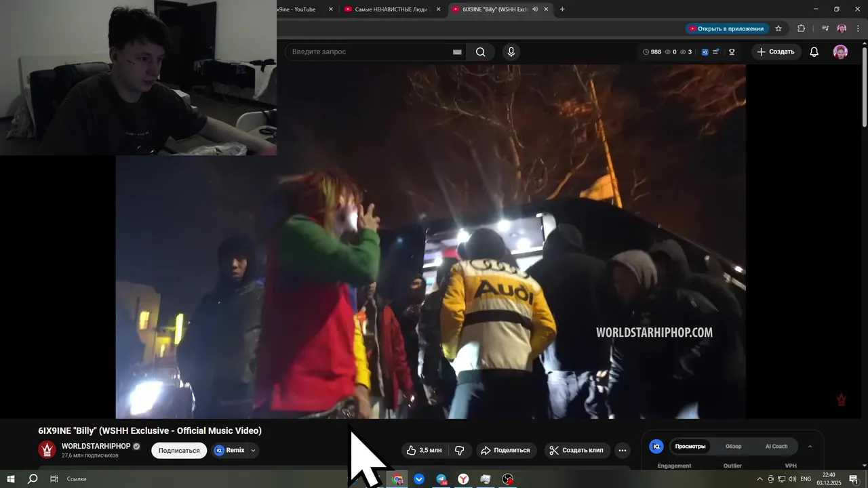This screenshot has height=488, width=868.
Task: Click the vidIQ blue extension icon in YouTube header
Action: 705,52
